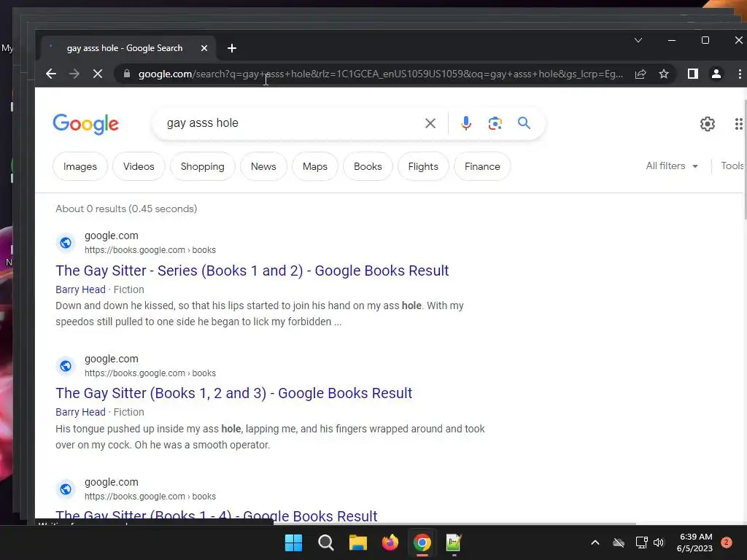
Task: Open notifications badge showing 2
Action: point(727,542)
